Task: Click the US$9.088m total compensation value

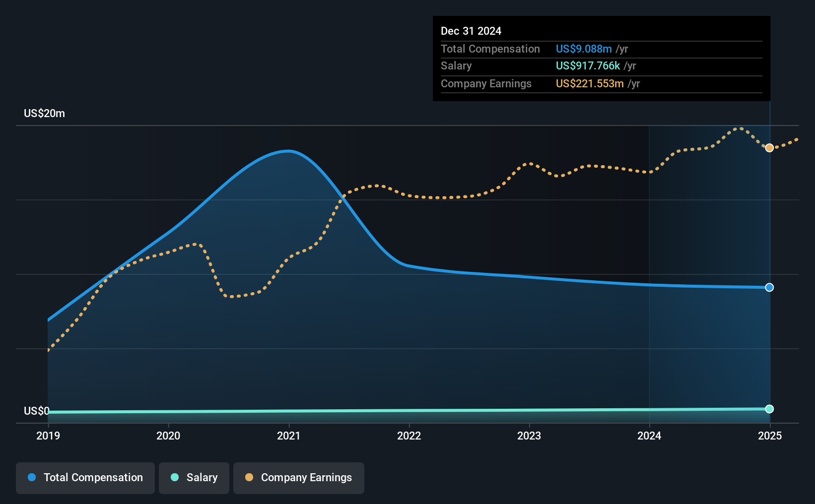Action: [584, 49]
